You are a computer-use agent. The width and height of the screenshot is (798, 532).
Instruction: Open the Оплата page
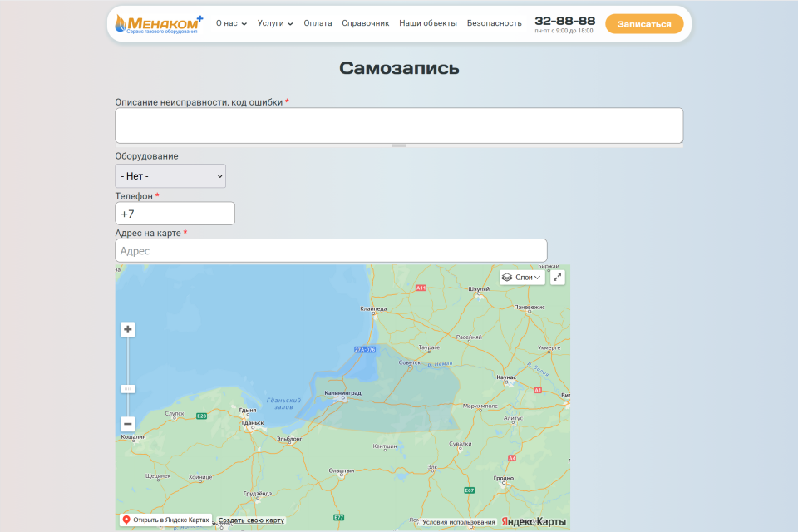318,23
